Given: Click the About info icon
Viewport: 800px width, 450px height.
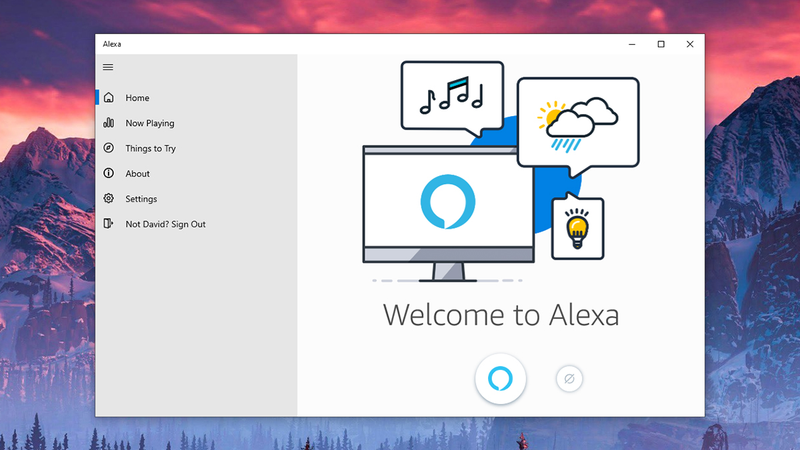Looking at the screenshot, I should 109,173.
